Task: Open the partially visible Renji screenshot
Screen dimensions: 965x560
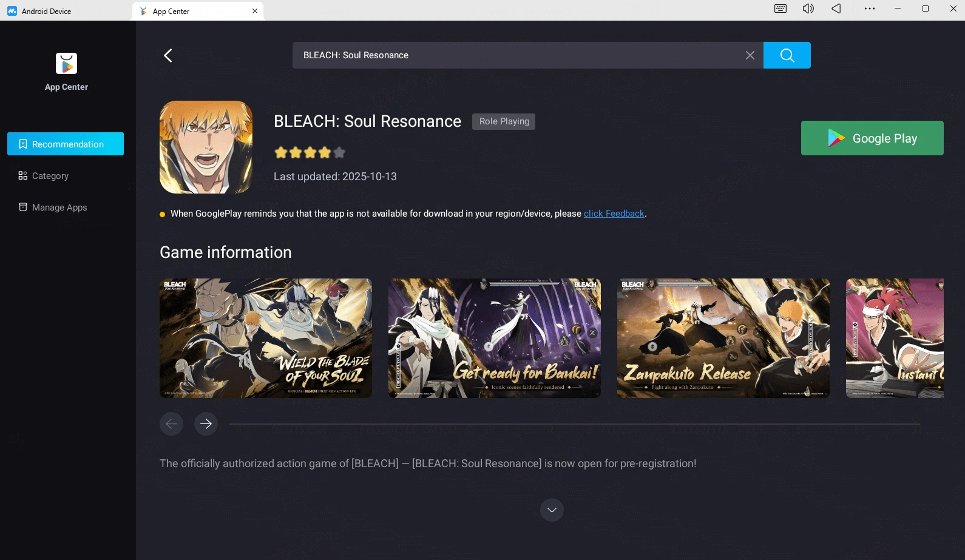Action: pos(895,338)
